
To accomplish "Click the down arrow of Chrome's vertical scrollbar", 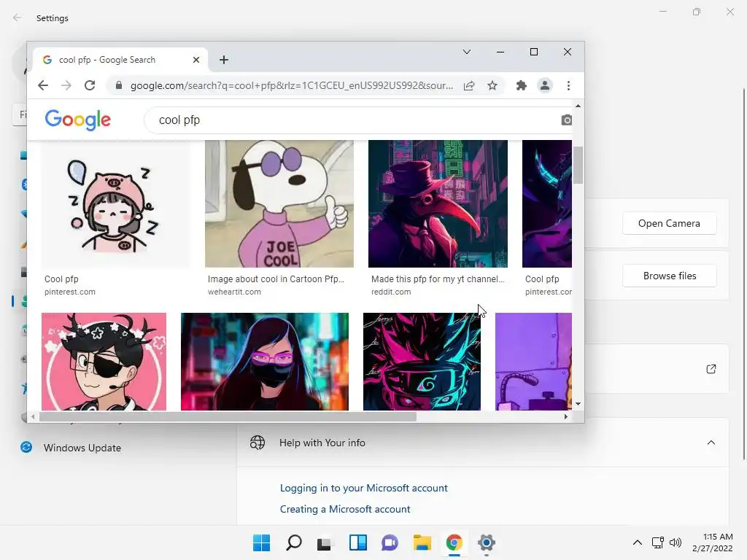I will [578, 404].
